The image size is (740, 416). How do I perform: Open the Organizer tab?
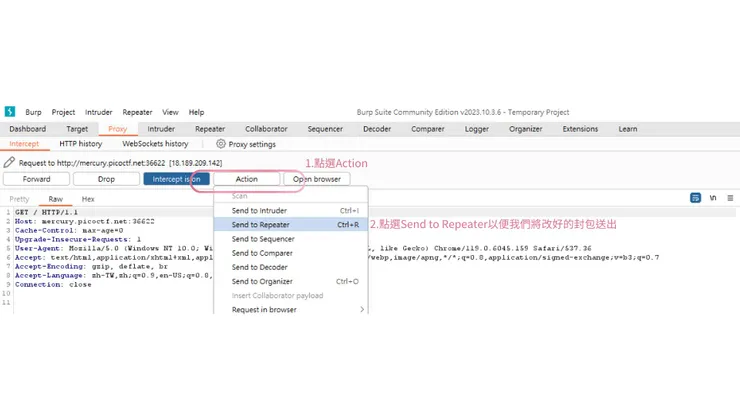(525, 129)
